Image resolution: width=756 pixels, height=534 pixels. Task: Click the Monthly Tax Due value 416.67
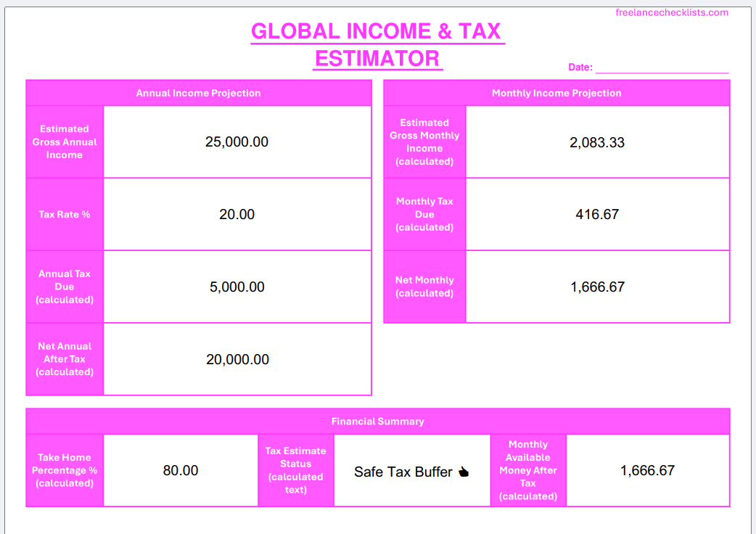point(597,214)
